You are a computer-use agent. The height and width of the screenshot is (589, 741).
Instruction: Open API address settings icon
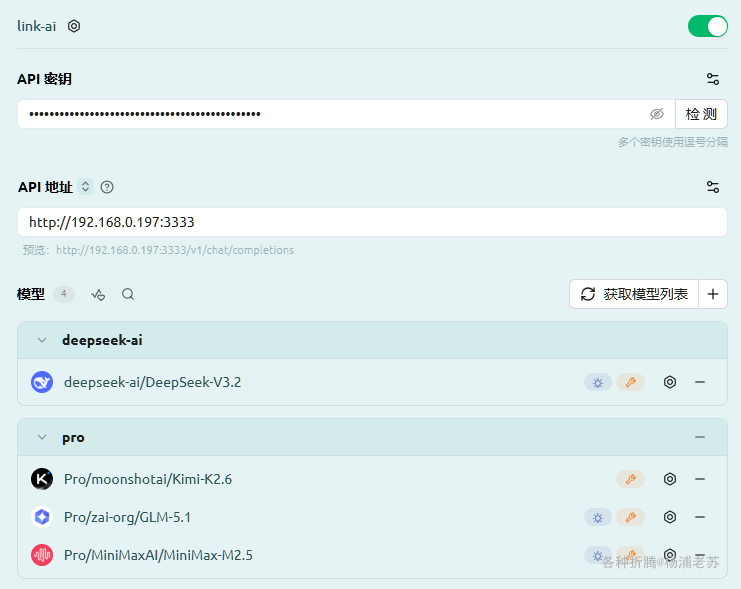pos(713,187)
